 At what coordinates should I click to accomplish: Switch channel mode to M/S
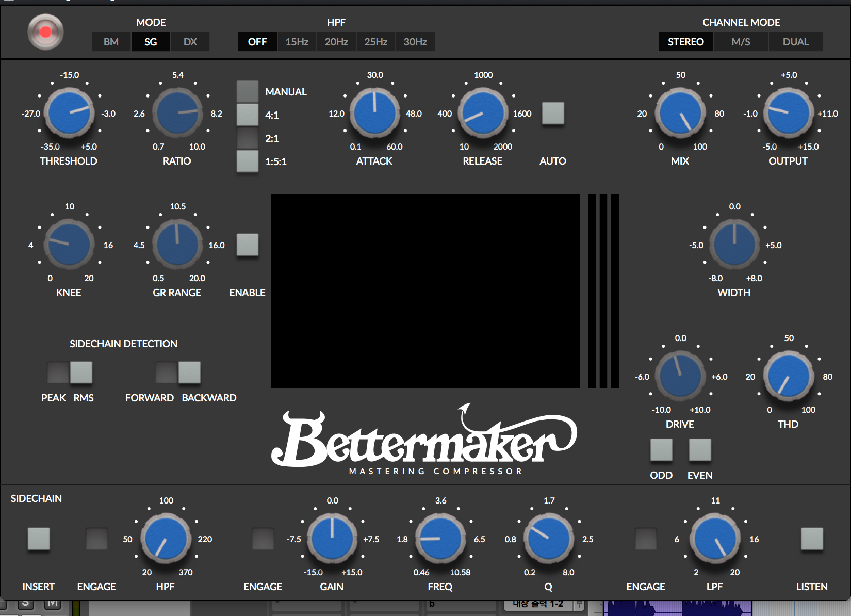741,42
